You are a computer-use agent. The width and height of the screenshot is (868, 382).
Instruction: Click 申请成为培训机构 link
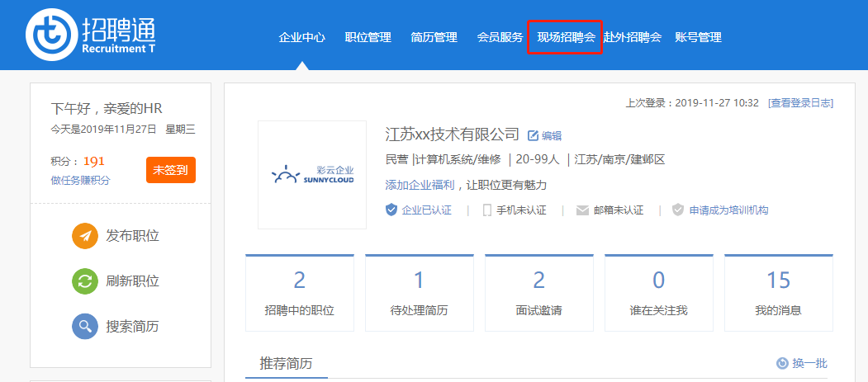pyautogui.click(x=728, y=210)
